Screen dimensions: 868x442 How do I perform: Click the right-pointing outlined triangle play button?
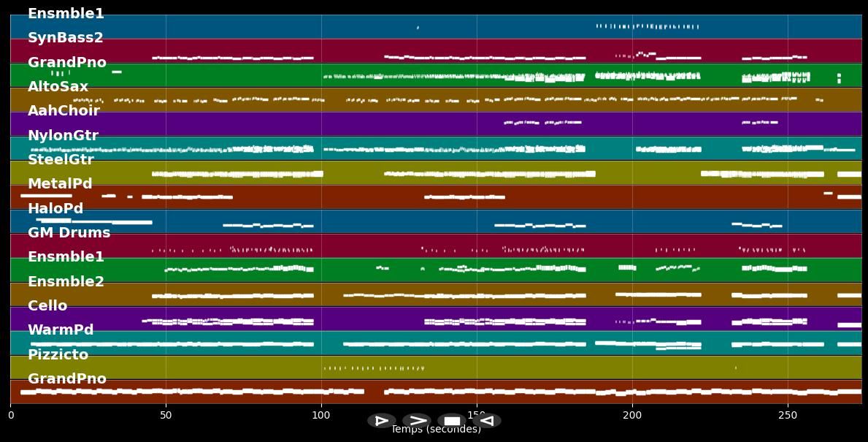[x=381, y=421]
